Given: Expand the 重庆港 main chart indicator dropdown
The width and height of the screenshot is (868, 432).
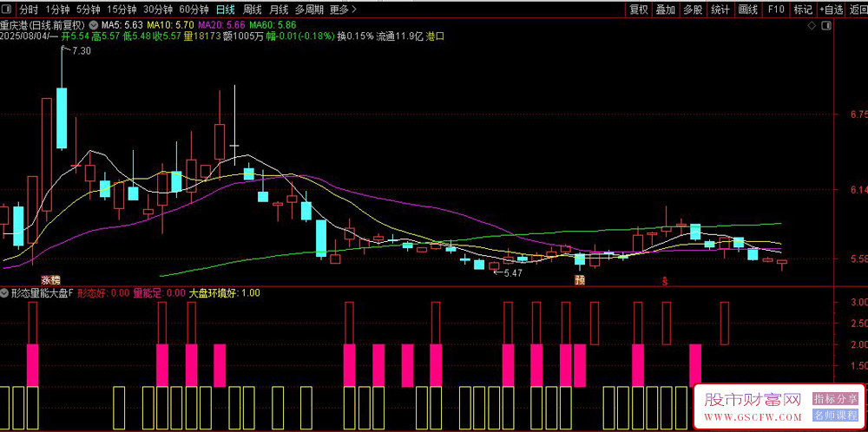Looking at the screenshot, I should point(93,25).
